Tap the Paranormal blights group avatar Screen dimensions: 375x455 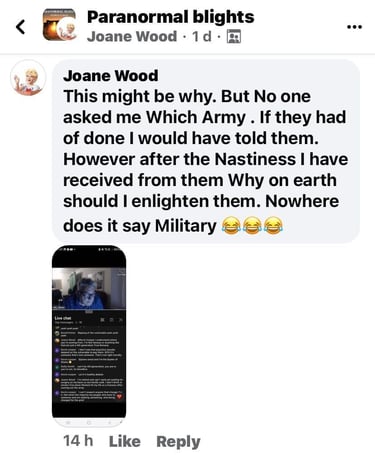(59, 25)
